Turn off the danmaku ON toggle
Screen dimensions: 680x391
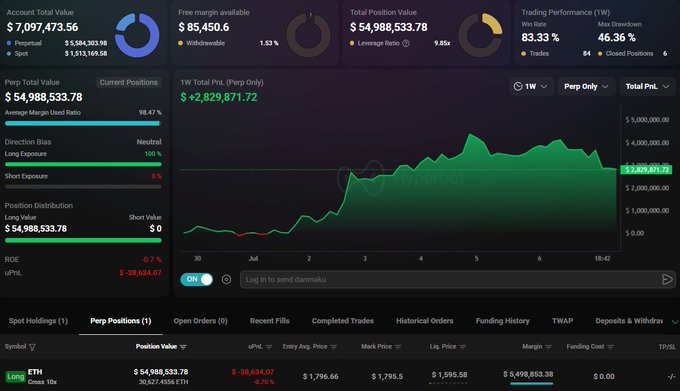196,279
